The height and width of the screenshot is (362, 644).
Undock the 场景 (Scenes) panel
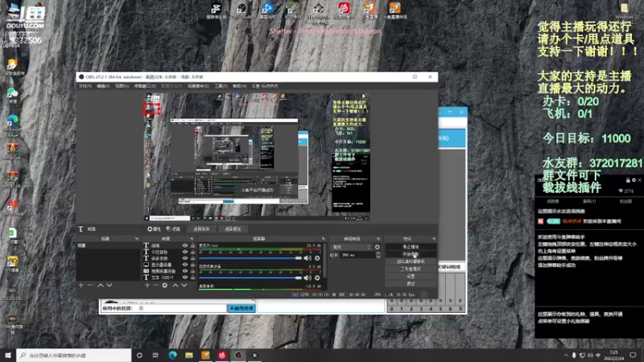[137, 238]
